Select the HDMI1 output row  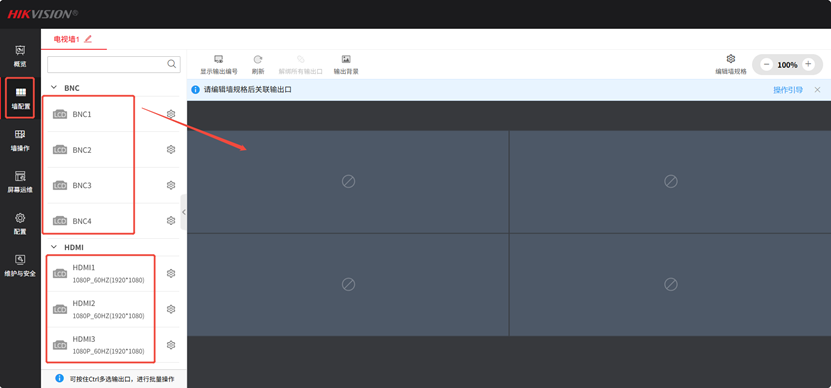(x=113, y=274)
